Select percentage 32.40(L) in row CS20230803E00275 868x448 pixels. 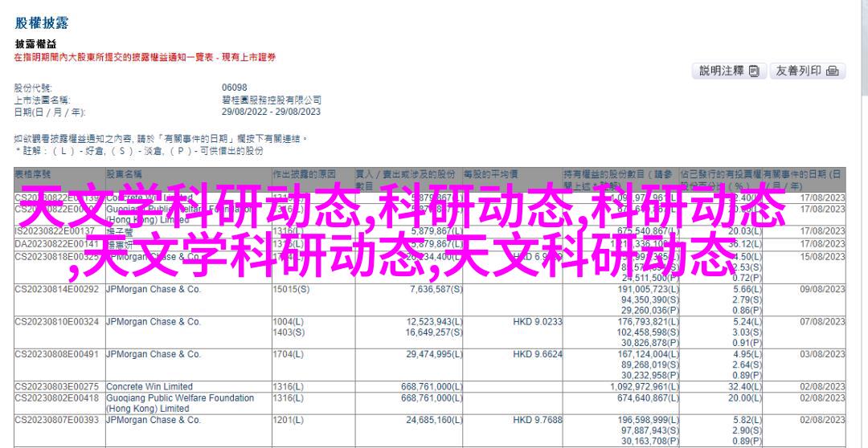point(746,387)
